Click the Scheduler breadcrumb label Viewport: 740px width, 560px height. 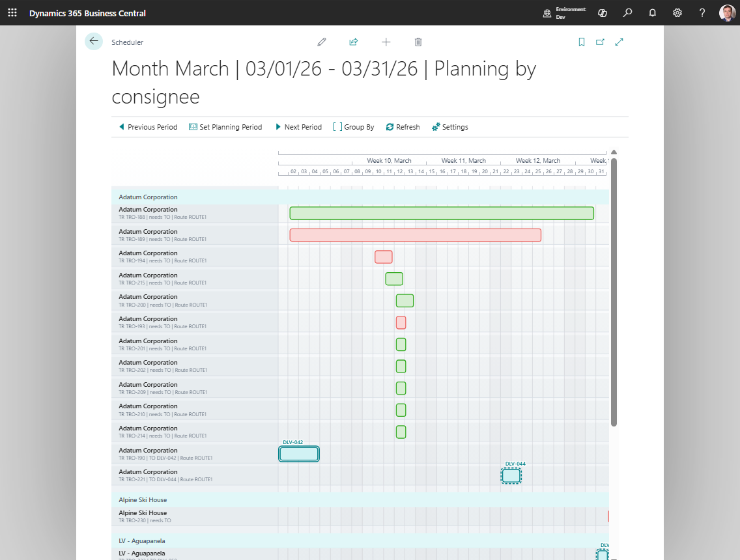128,42
